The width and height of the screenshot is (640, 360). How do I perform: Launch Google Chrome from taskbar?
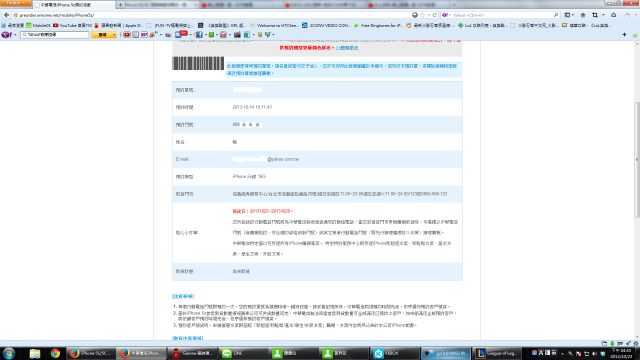(56, 353)
